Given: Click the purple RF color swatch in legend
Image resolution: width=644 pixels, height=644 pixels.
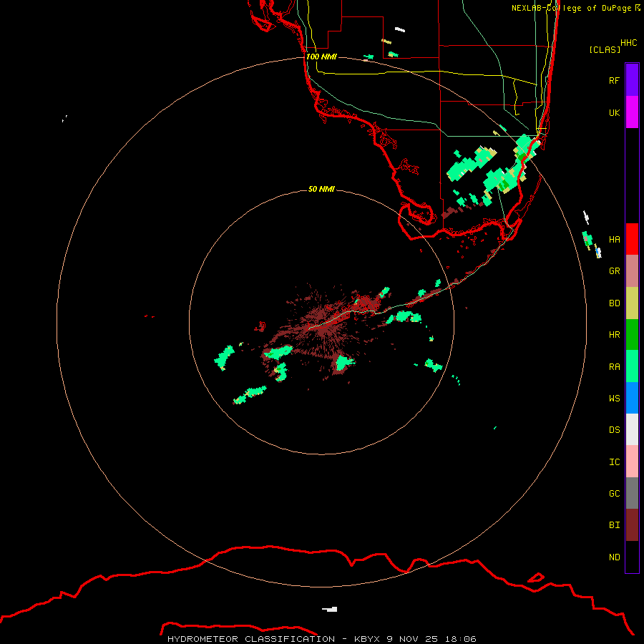Looking at the screenshot, I should click(x=632, y=80).
